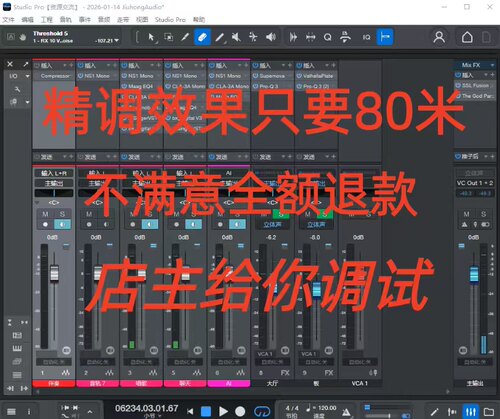Open the VC Out 1+2 output selector
This screenshot has height=419, width=500.
(x=475, y=183)
